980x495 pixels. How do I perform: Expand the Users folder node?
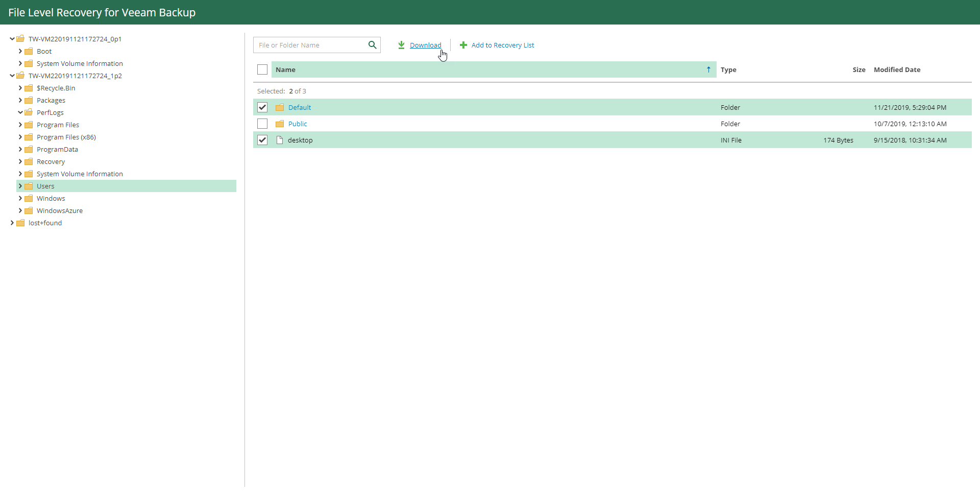[x=20, y=186]
